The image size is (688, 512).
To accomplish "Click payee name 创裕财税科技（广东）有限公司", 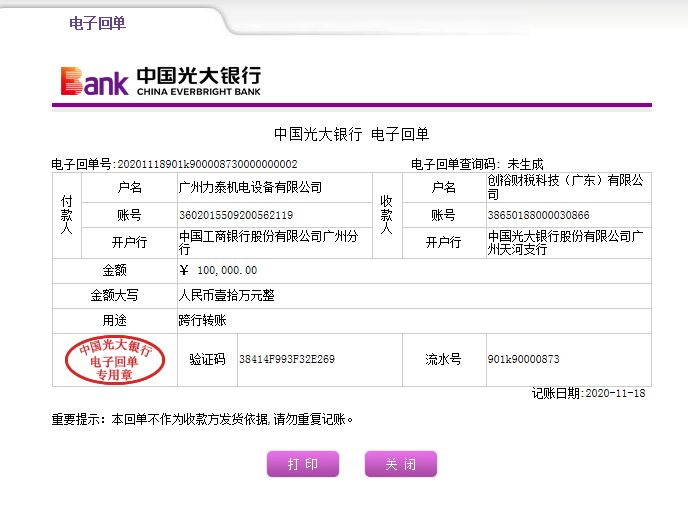I will 566,187.
